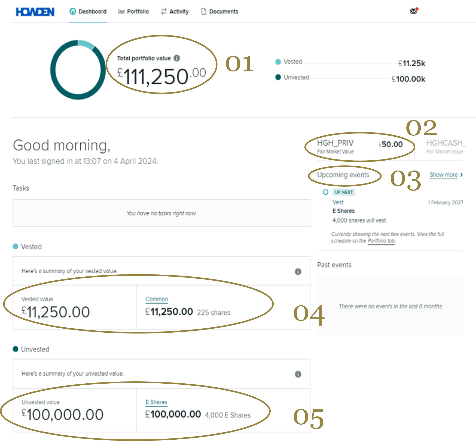Click the Activity arrows icon

click(x=164, y=11)
